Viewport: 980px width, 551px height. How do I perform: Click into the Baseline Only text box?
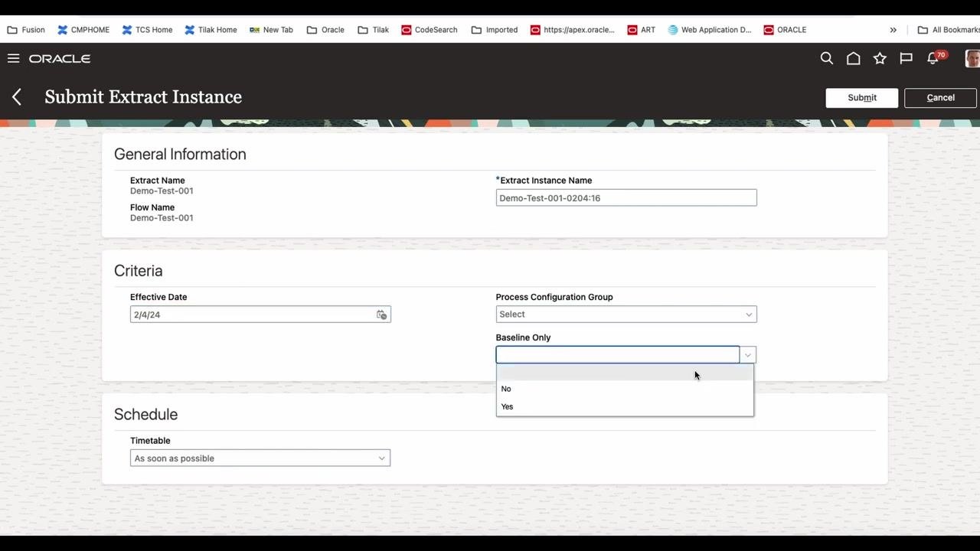(x=618, y=355)
